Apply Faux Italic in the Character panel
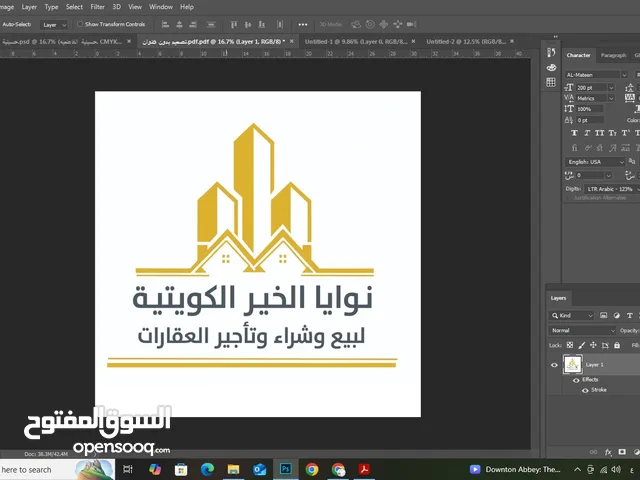The width and height of the screenshot is (640, 480). point(587,133)
